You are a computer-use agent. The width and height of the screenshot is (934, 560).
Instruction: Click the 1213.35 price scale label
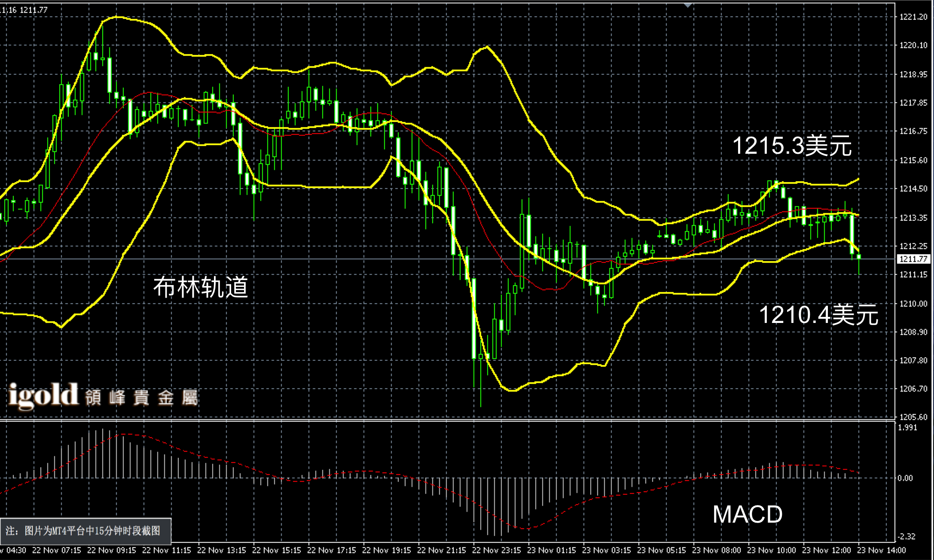coord(913,218)
